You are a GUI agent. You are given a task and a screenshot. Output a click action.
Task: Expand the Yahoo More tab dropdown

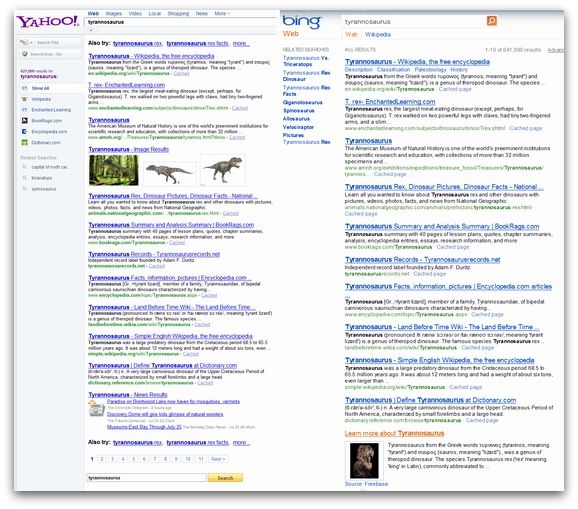[222, 14]
